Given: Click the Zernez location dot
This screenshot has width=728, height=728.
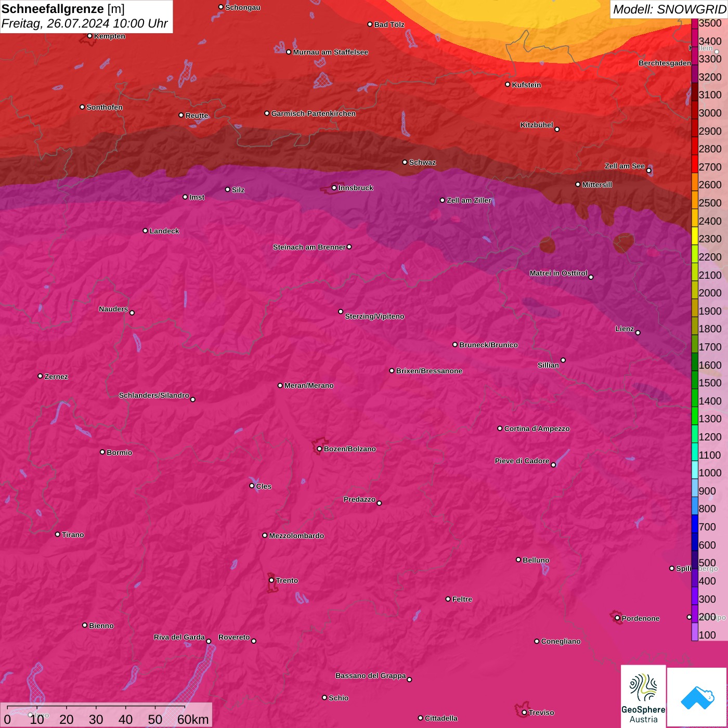Looking at the screenshot, I should 40,376.
